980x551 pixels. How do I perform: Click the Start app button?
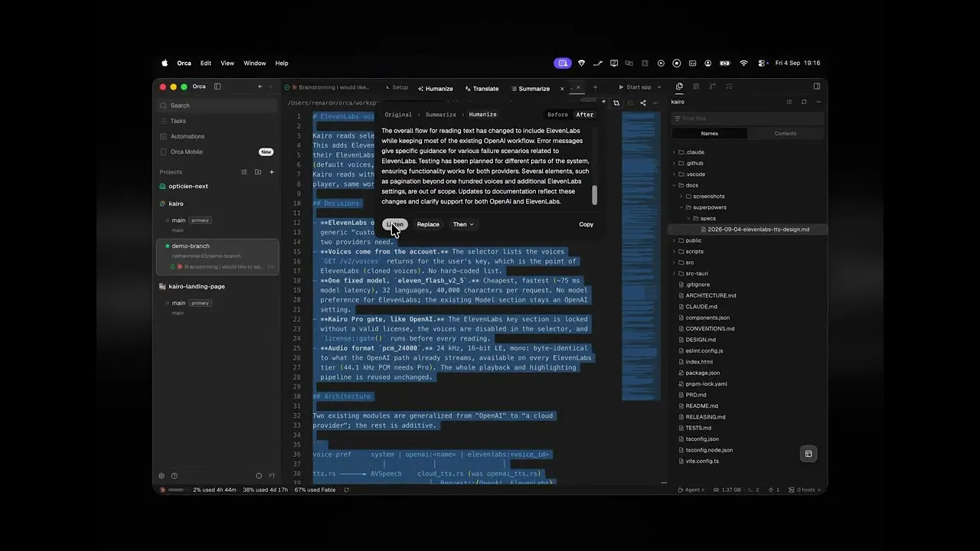pyautogui.click(x=635, y=87)
